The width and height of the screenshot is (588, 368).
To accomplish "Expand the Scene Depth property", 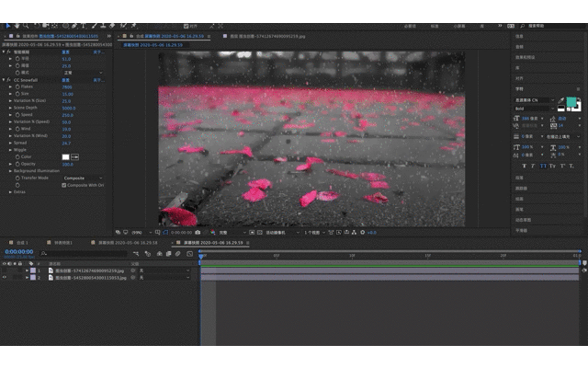I will [x=10, y=108].
